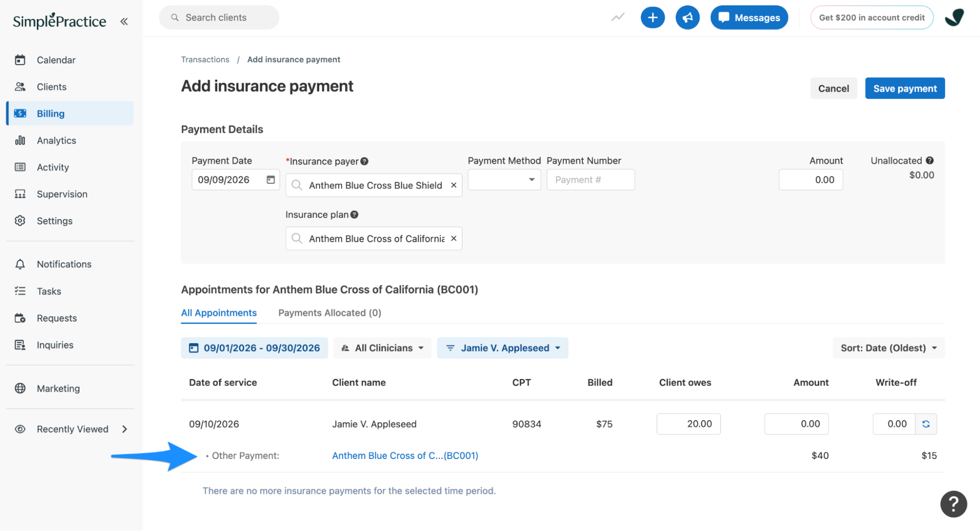This screenshot has height=531, width=980.
Task: Click the Billed $75 value
Action: pyautogui.click(x=604, y=424)
